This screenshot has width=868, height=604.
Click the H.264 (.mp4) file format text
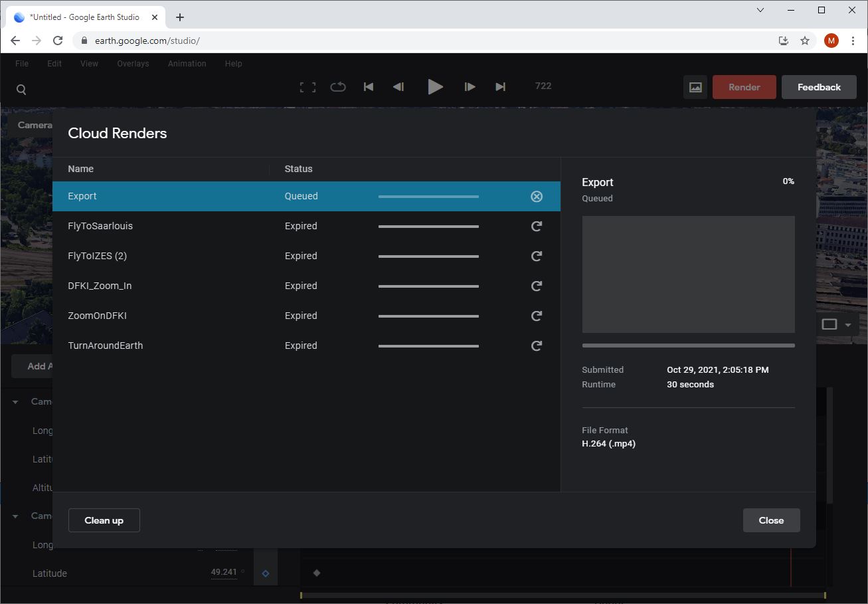tap(609, 444)
